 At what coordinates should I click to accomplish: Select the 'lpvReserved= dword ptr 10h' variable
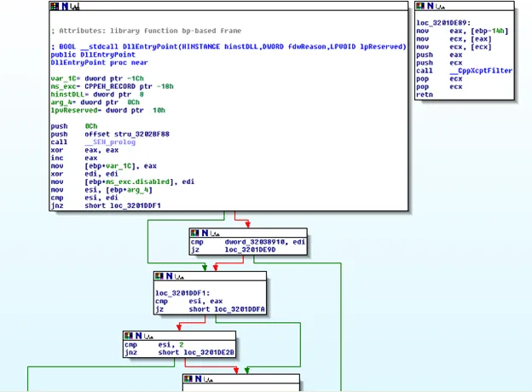click(108, 111)
